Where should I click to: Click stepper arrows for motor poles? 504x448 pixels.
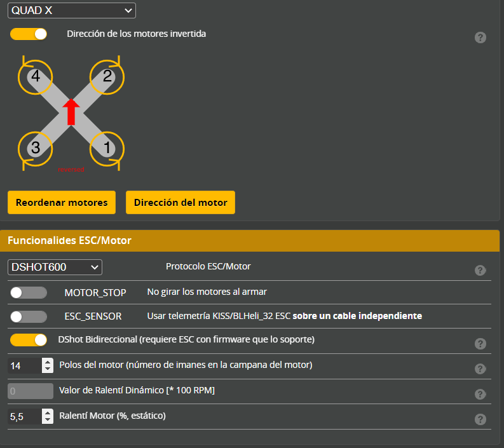click(48, 365)
